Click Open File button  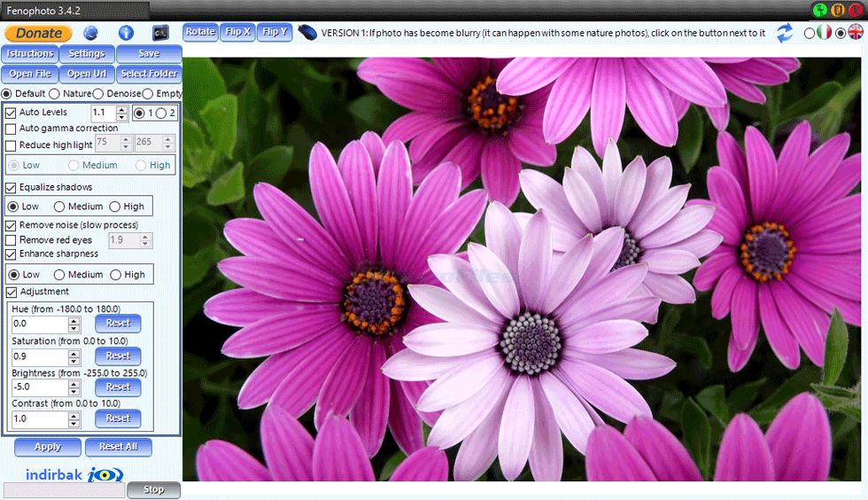[30, 74]
